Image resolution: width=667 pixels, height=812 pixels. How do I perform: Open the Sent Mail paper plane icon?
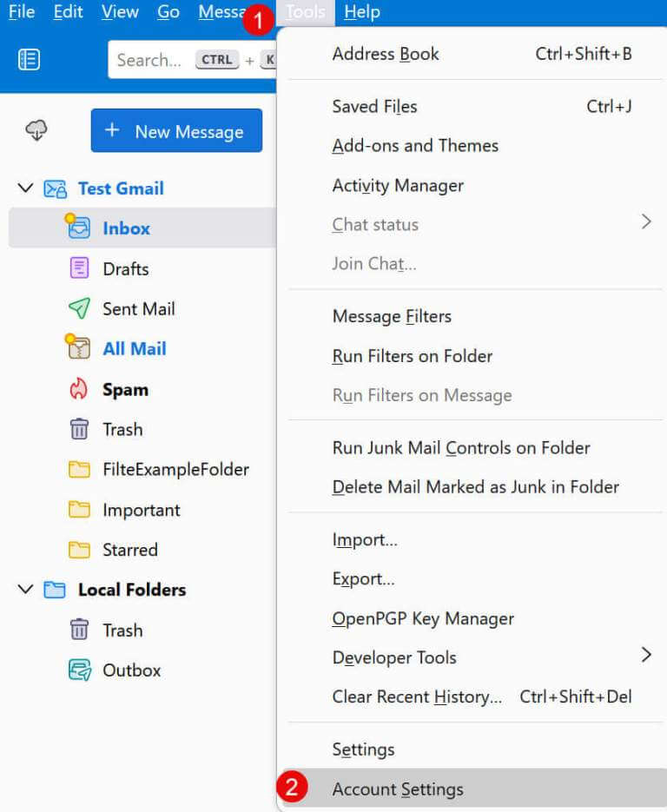[x=79, y=308]
